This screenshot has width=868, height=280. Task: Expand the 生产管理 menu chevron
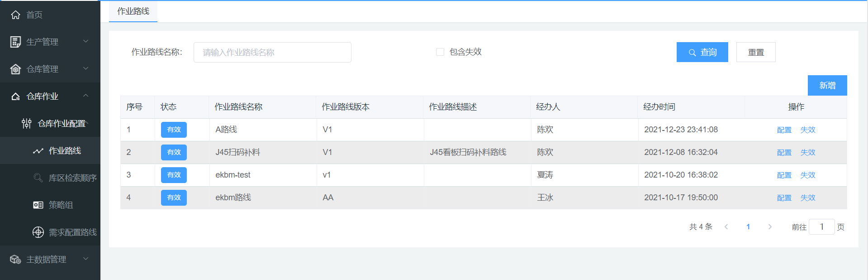[x=85, y=41]
